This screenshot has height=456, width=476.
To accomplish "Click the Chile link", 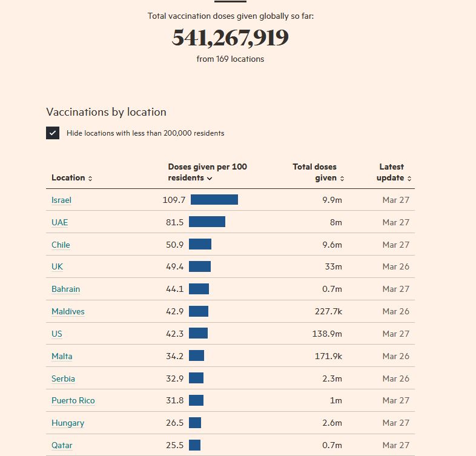I will point(61,245).
